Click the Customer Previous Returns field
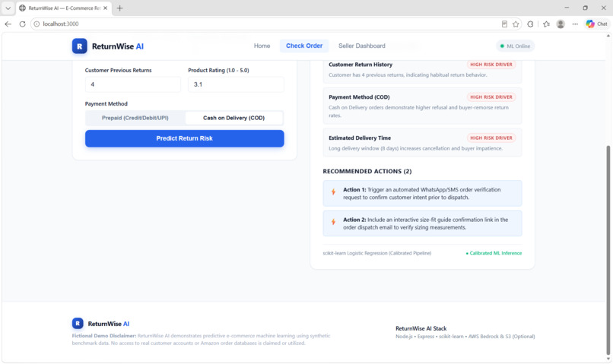 pyautogui.click(x=133, y=84)
